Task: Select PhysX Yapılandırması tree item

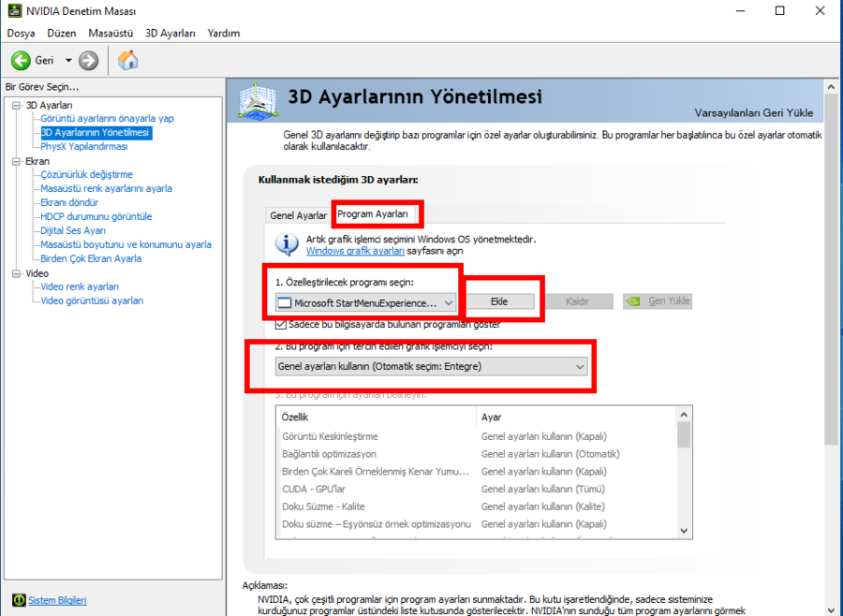Action: pos(84,146)
